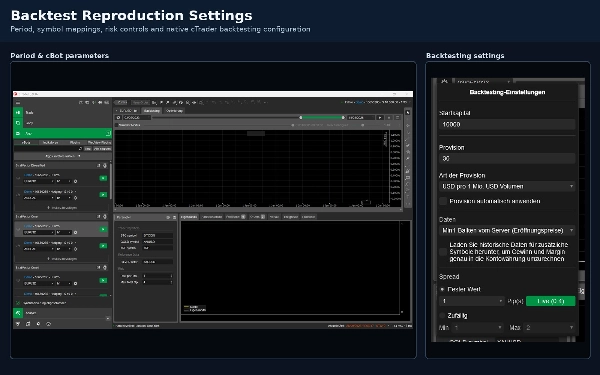This screenshot has width=600, height=375.
Task: Toggle the visual mode checkbox under start date
Action: (117, 125)
